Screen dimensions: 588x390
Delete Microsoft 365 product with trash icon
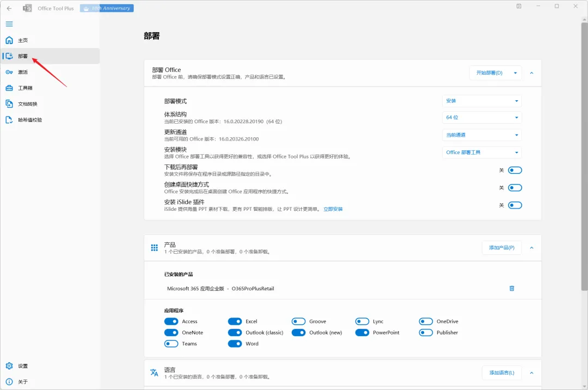tap(512, 288)
